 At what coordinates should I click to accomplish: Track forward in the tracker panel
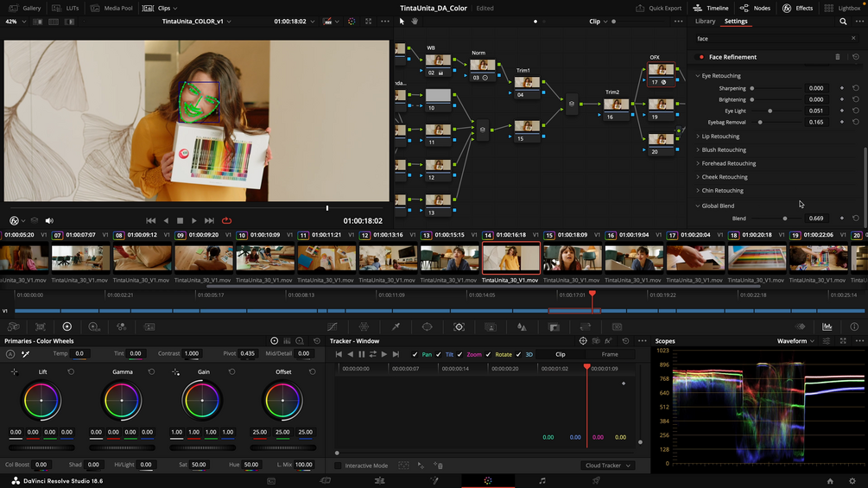384,354
